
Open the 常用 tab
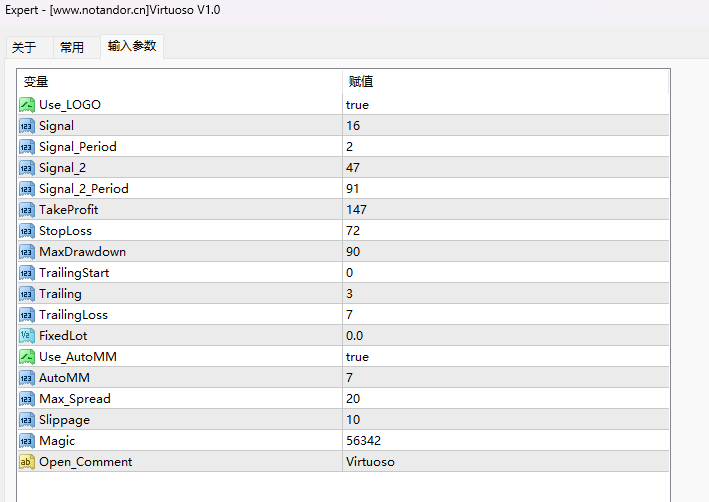coord(72,47)
